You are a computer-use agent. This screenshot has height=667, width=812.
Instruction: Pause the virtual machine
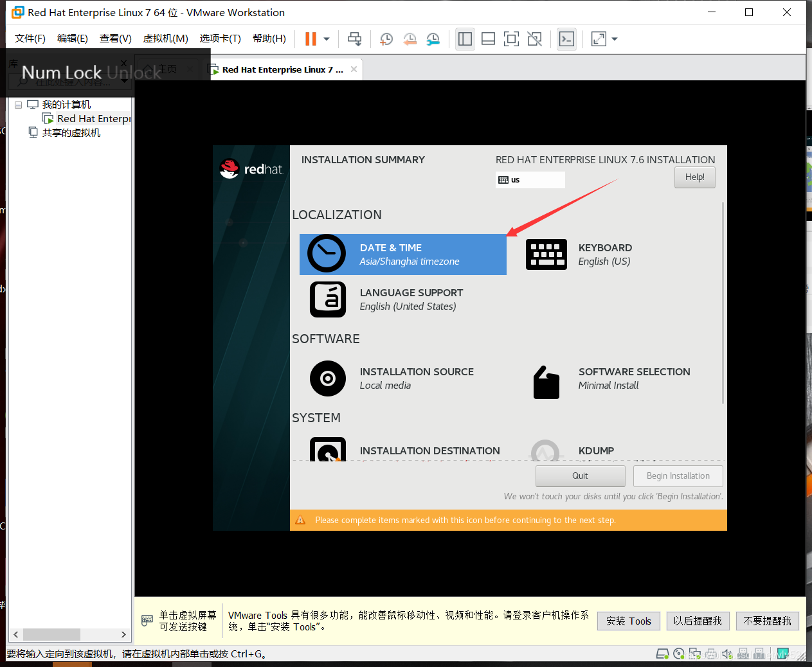[311, 39]
